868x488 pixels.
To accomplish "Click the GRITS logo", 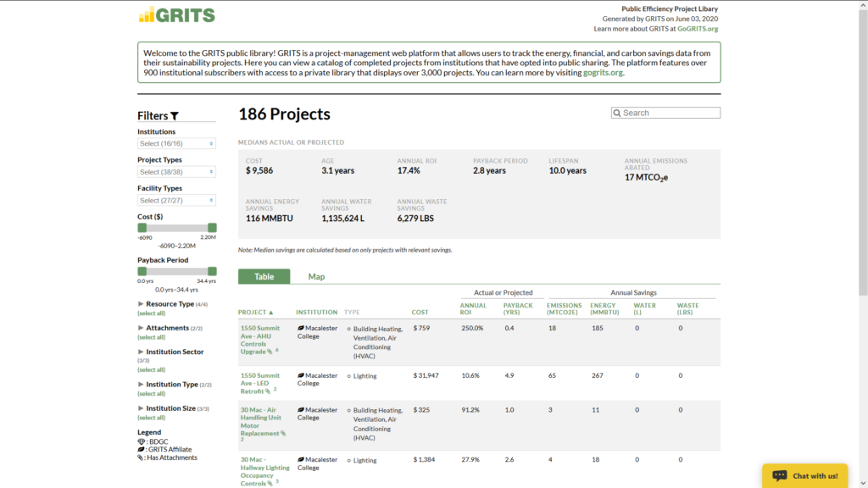I will [176, 14].
